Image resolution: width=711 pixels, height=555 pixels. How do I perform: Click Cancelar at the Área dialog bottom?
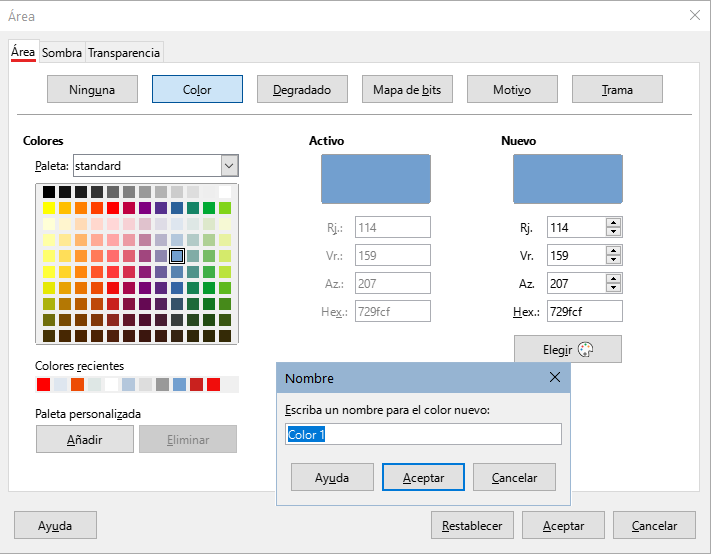pyautogui.click(x=654, y=525)
